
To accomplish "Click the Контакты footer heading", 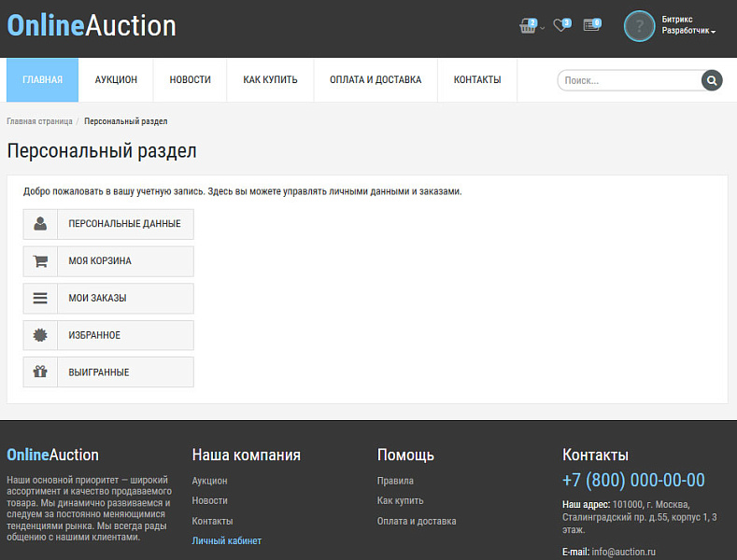I will coord(596,455).
